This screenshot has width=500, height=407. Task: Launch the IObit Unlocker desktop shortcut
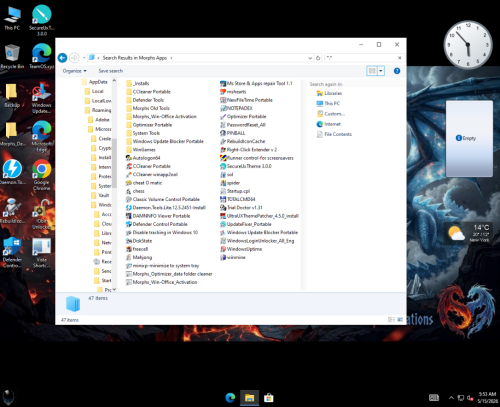42,214
